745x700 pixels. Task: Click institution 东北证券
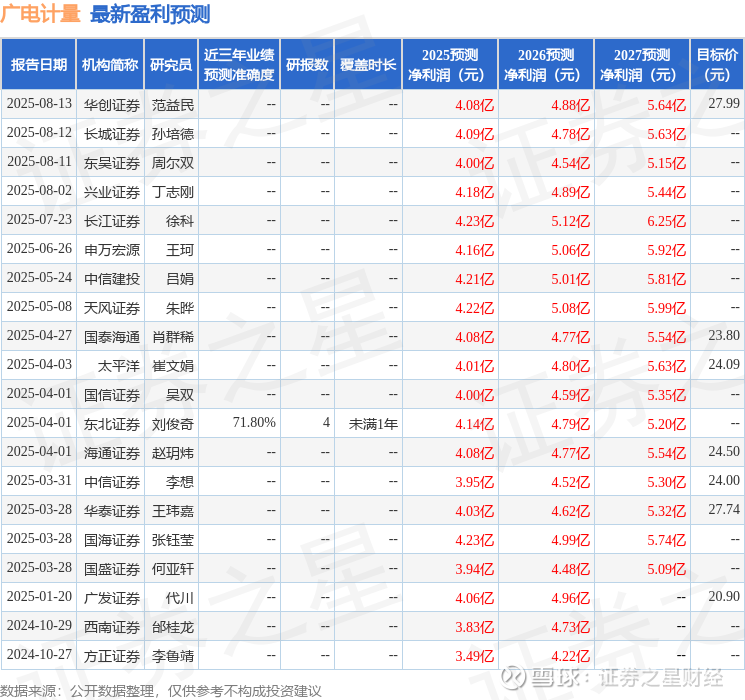(112, 424)
